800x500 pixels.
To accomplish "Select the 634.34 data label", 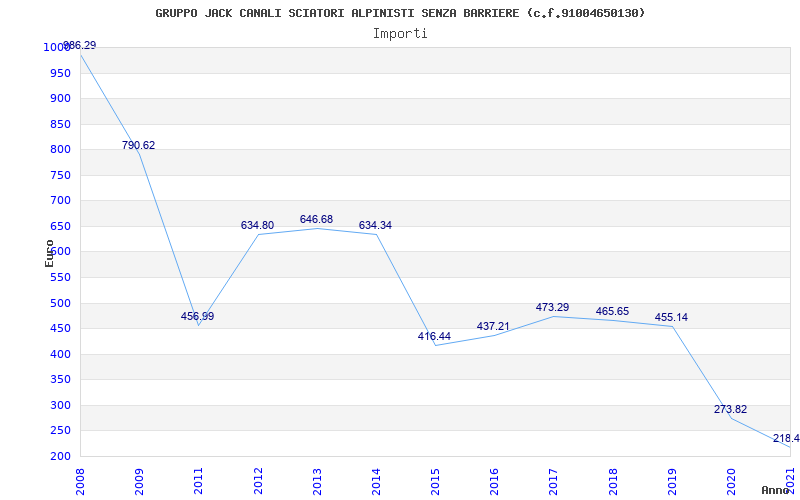I will [376, 226].
